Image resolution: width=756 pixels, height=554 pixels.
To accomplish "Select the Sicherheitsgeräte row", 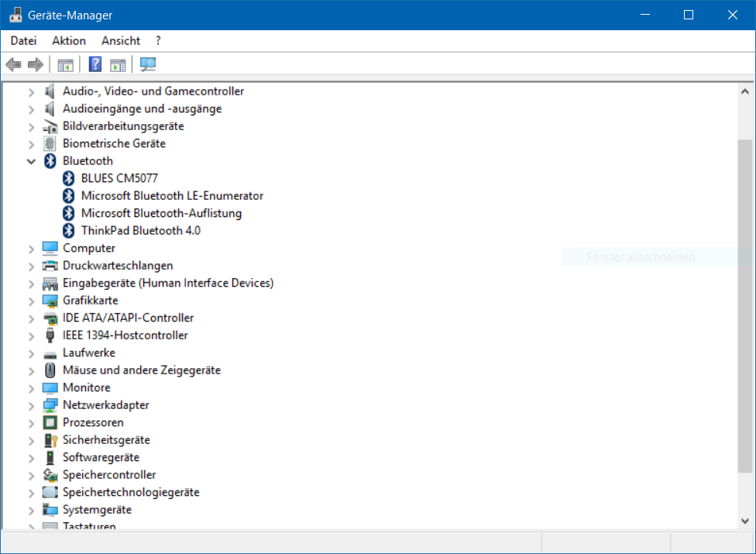I will click(x=106, y=440).
